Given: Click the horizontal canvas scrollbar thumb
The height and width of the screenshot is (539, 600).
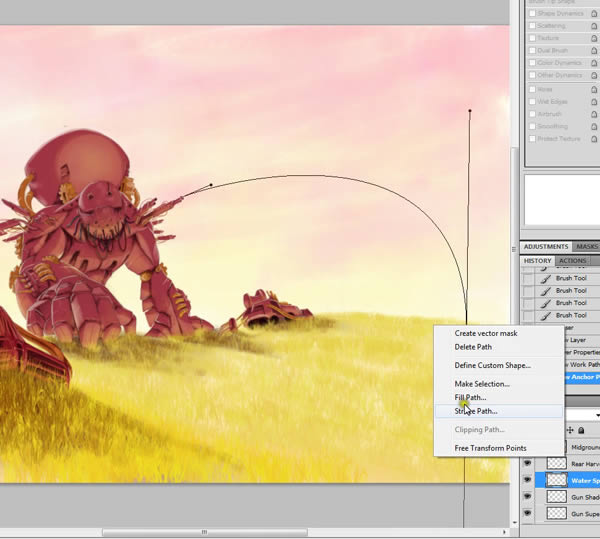Looking at the screenshot, I should click(205, 532).
